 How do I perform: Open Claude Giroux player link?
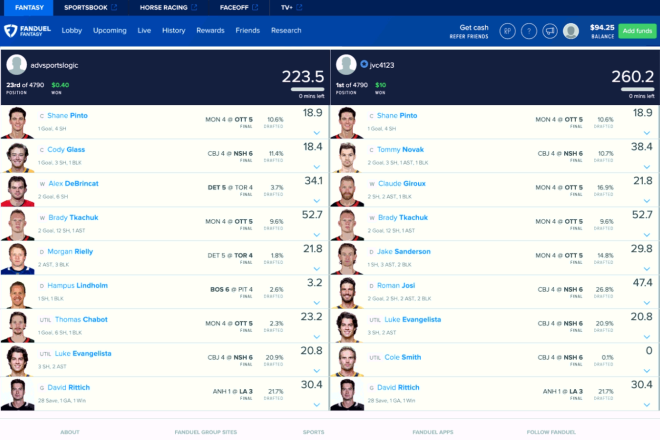coord(402,184)
